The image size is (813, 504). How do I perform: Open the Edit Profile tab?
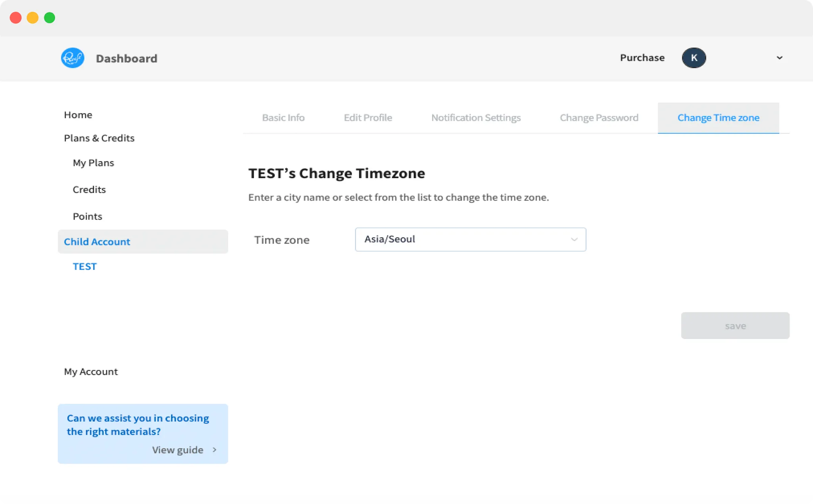tap(368, 118)
